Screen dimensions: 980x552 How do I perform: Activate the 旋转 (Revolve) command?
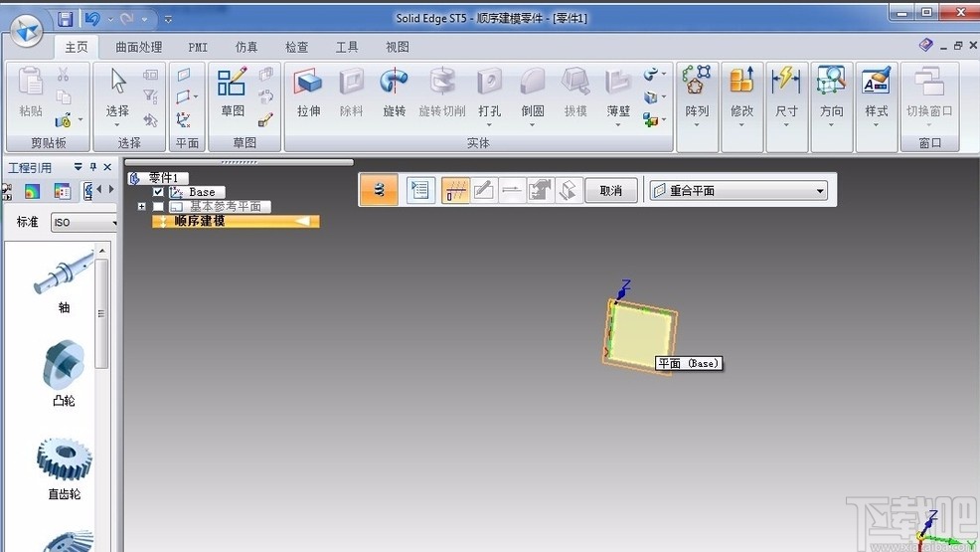click(x=395, y=92)
